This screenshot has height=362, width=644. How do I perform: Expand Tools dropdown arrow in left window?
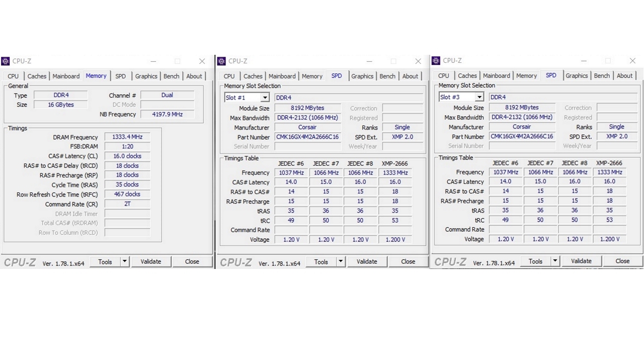(125, 261)
